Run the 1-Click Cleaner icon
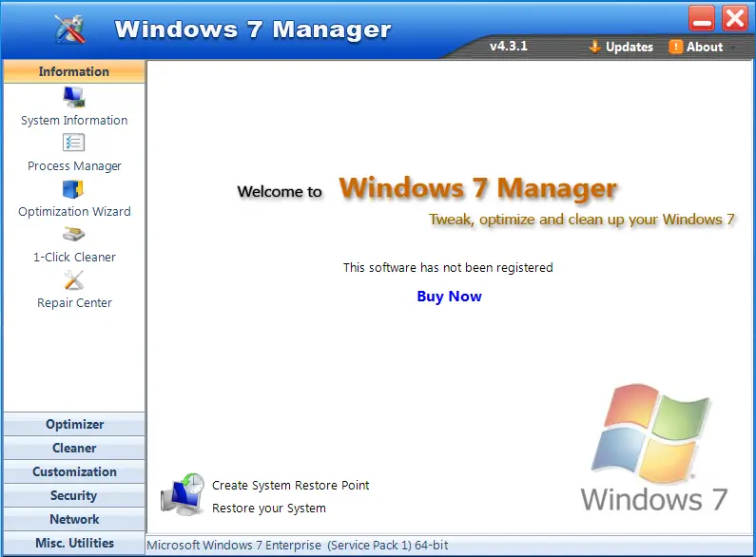 pos(73,235)
